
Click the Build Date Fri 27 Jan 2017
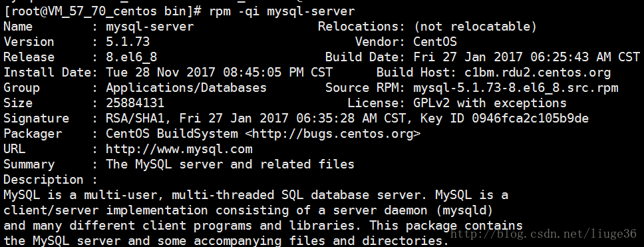click(x=468, y=57)
